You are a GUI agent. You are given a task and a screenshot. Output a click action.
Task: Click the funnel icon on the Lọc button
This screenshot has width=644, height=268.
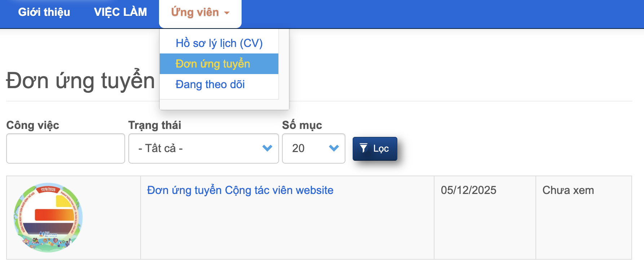tap(363, 148)
